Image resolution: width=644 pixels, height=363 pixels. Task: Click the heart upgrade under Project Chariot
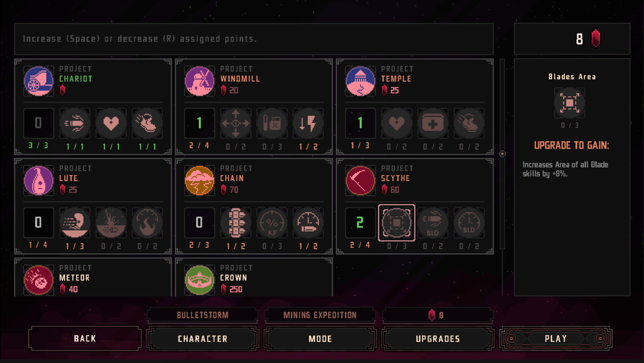click(111, 123)
